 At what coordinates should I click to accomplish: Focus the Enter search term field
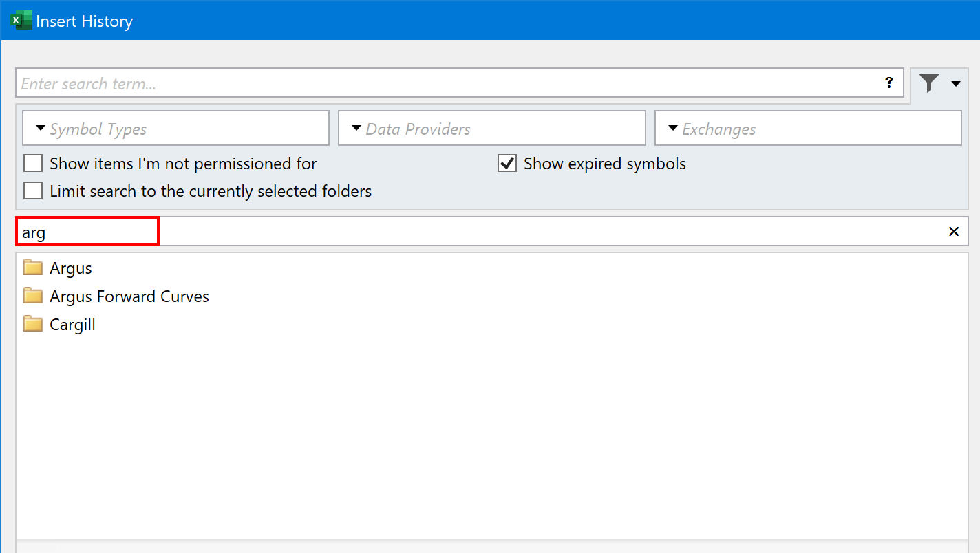click(x=460, y=83)
